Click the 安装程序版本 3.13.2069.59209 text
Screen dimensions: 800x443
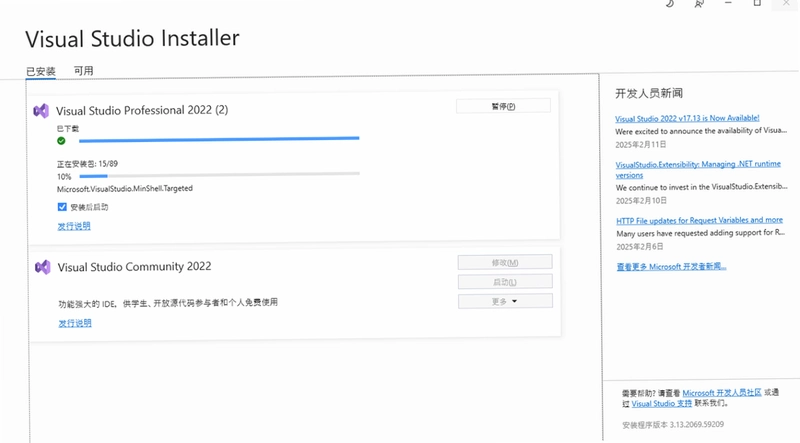(x=673, y=425)
